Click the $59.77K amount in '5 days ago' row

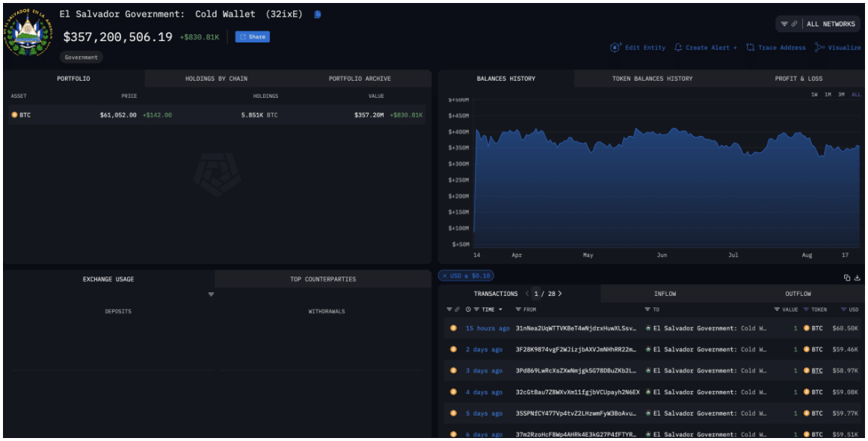[847, 413]
